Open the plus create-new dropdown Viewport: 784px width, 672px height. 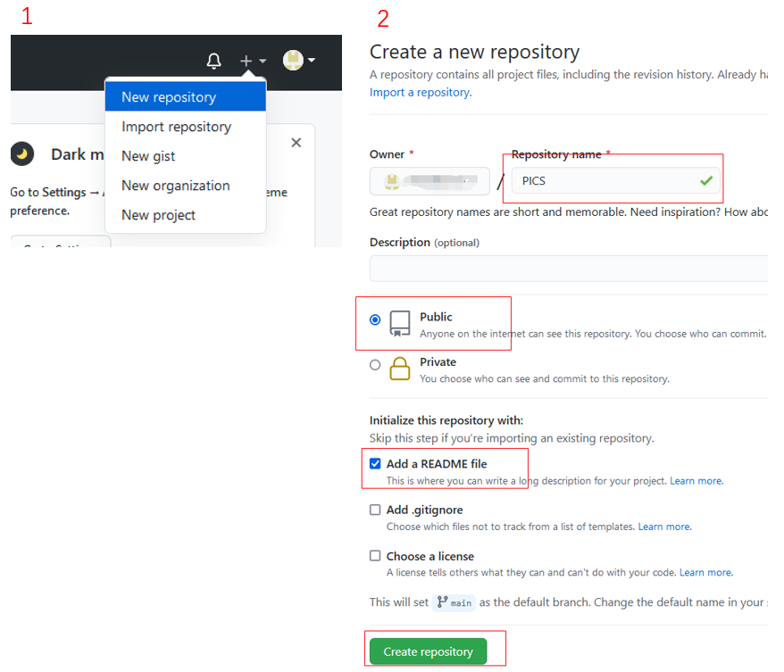point(252,61)
